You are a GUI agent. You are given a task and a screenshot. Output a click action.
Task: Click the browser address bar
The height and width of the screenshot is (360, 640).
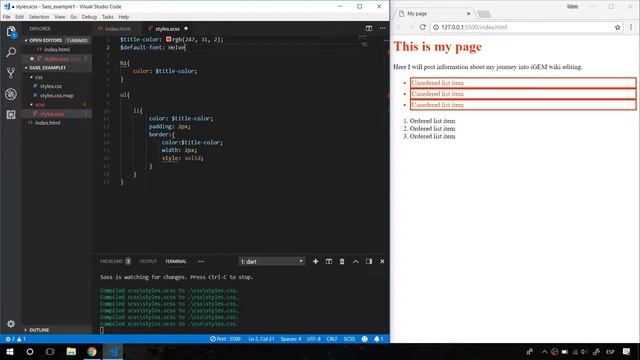pyautogui.click(x=522, y=27)
